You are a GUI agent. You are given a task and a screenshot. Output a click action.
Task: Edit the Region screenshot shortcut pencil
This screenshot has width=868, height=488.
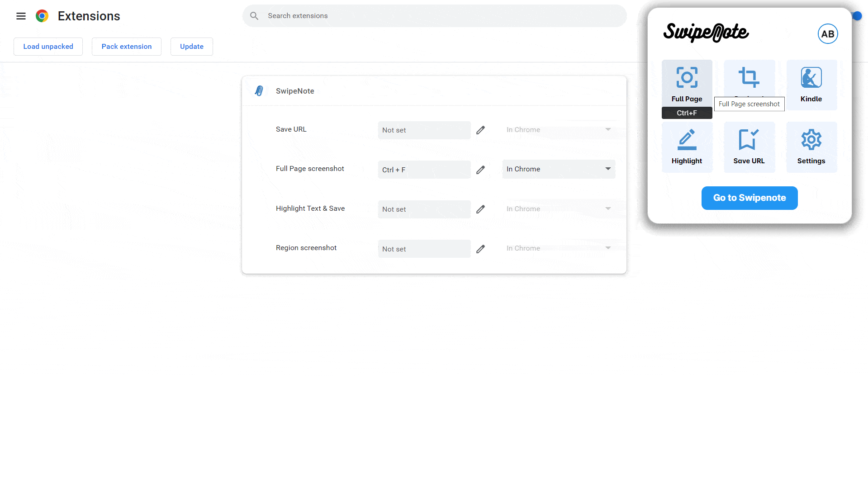[x=480, y=249]
